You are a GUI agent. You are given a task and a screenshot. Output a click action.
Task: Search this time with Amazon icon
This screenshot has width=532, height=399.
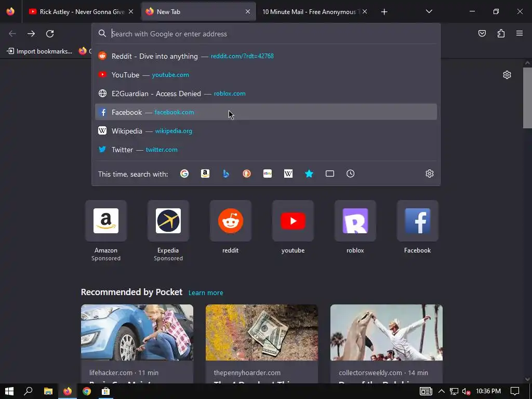205,174
